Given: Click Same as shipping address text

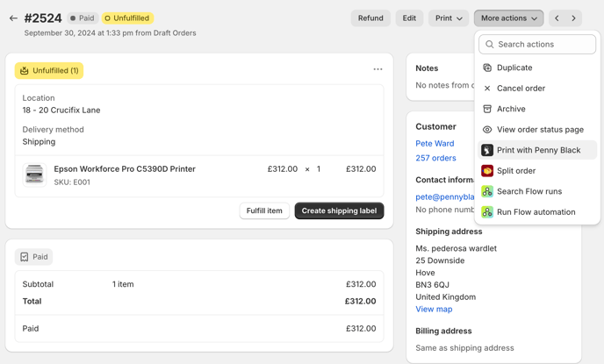Looking at the screenshot, I should pyautogui.click(x=464, y=348).
